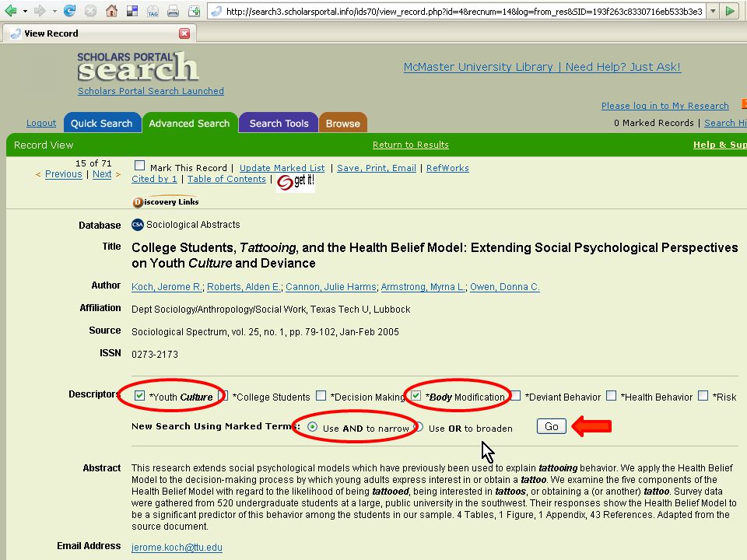
Task: Uncheck the Youth Culture descriptor checkbox
Action: pos(139,395)
